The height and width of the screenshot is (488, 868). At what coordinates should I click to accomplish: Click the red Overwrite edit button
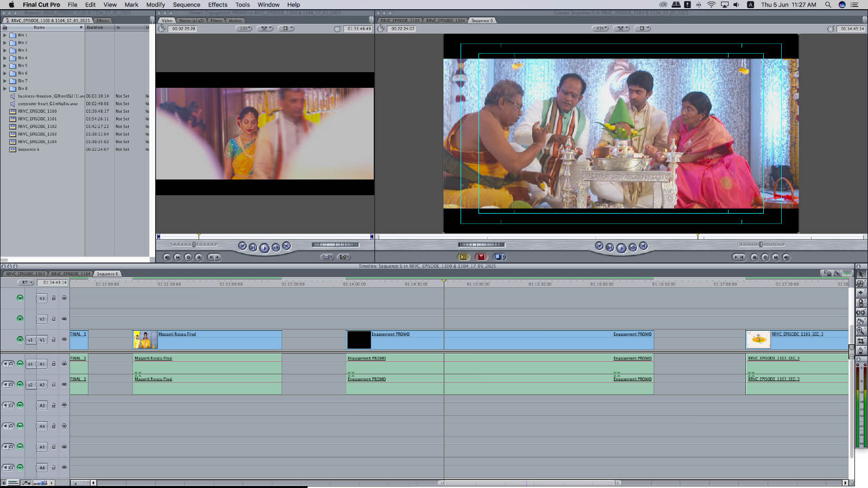point(481,257)
